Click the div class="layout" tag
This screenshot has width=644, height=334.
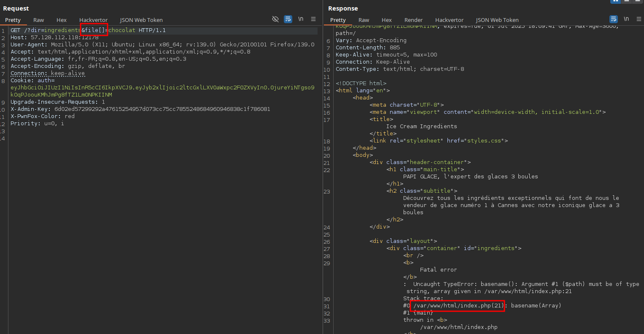pos(403,241)
